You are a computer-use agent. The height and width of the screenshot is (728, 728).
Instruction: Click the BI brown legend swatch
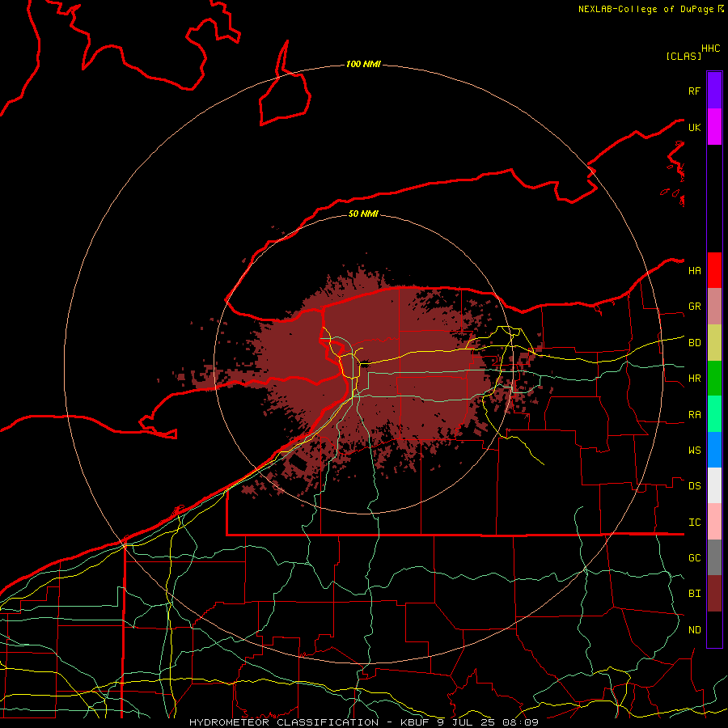714,594
